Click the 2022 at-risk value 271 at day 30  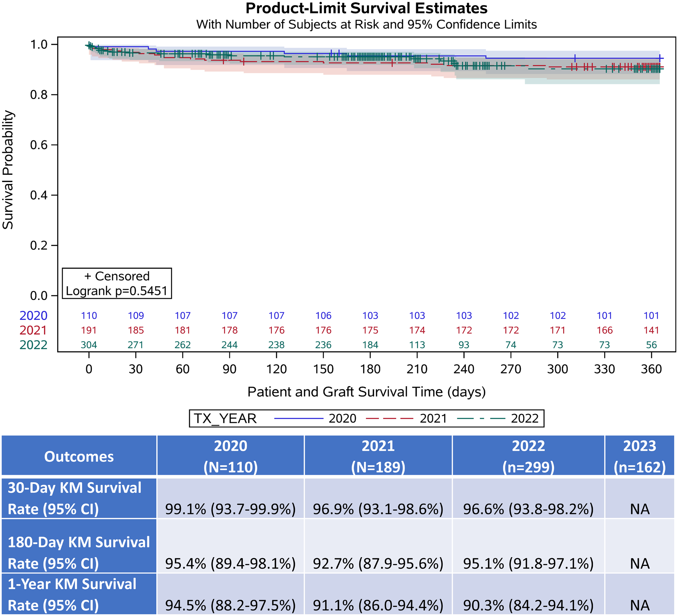point(136,345)
